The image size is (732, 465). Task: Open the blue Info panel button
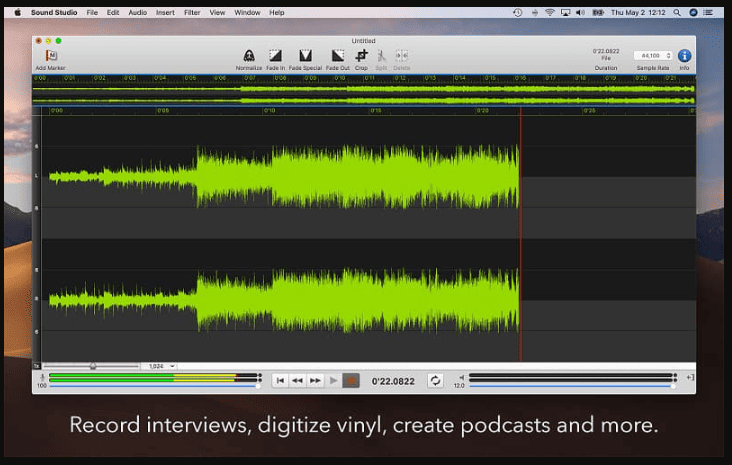684,56
